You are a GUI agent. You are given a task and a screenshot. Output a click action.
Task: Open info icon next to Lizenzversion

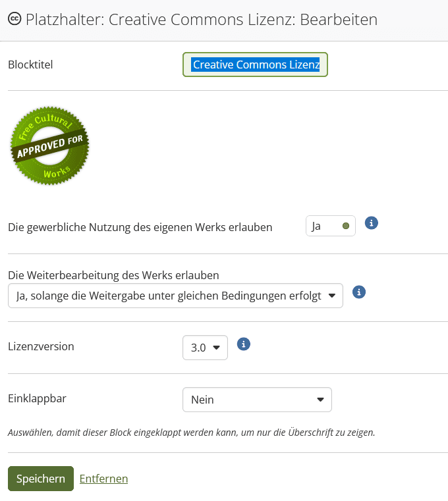[x=243, y=344]
